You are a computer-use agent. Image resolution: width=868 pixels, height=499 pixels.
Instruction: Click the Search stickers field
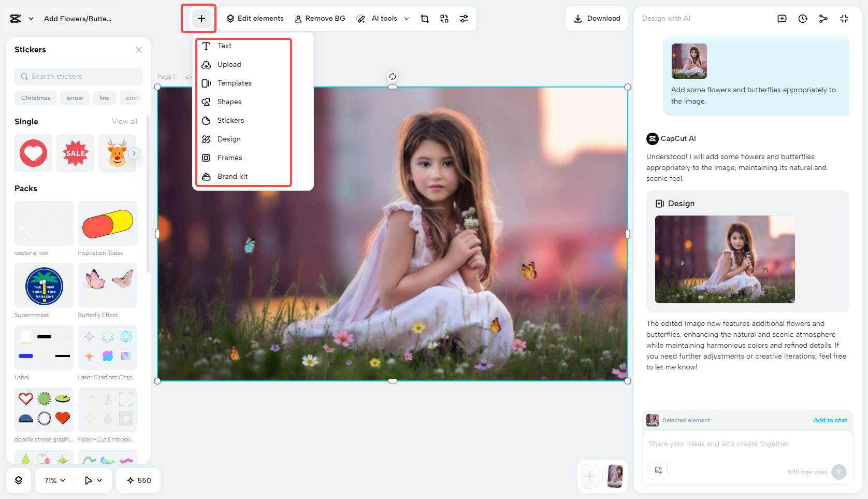(78, 76)
